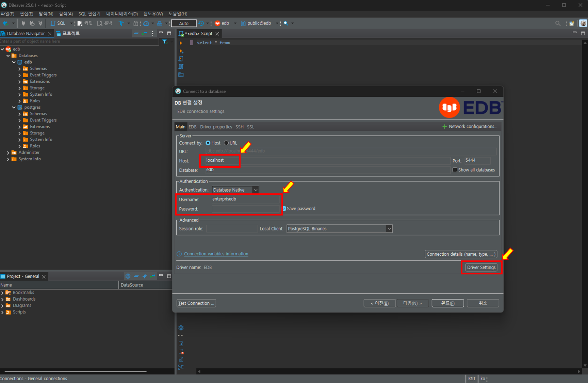This screenshot has width=588, height=383.
Task: Click the Host field containing localhost
Action: pyautogui.click(x=327, y=161)
